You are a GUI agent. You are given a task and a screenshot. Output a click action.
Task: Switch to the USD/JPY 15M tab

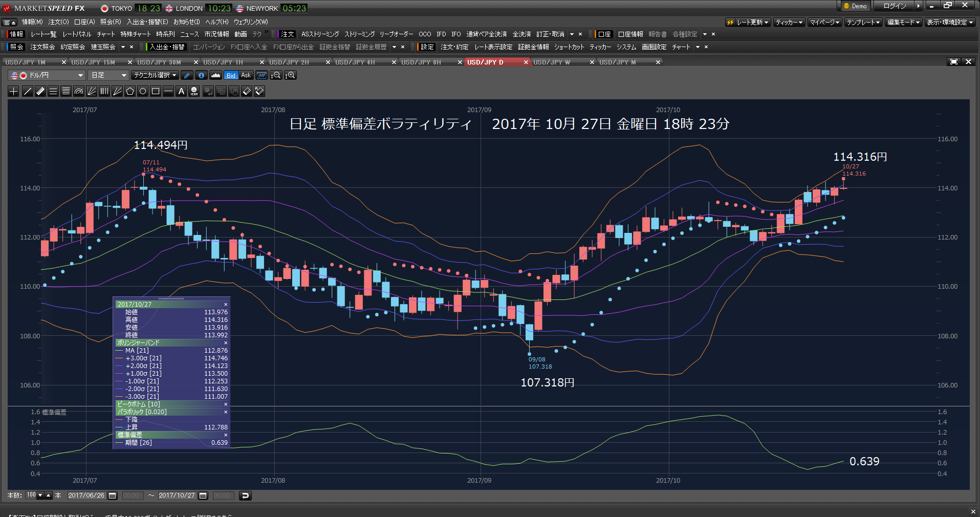[x=93, y=62]
